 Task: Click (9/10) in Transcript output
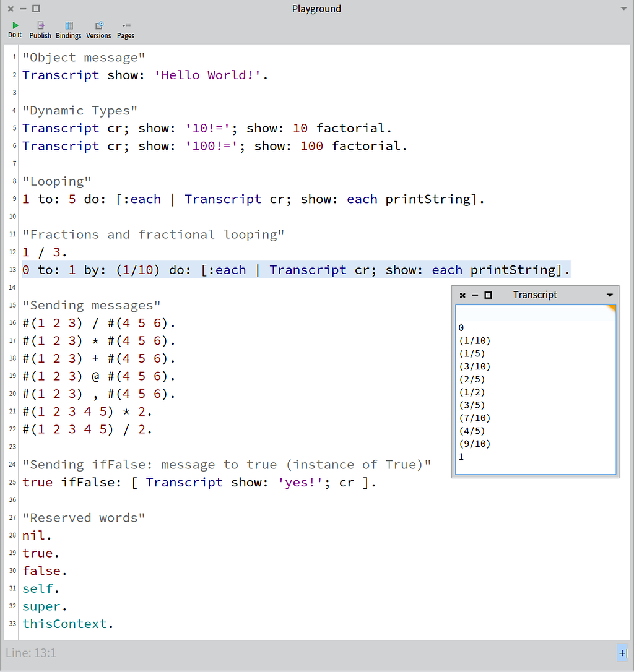[x=474, y=444]
